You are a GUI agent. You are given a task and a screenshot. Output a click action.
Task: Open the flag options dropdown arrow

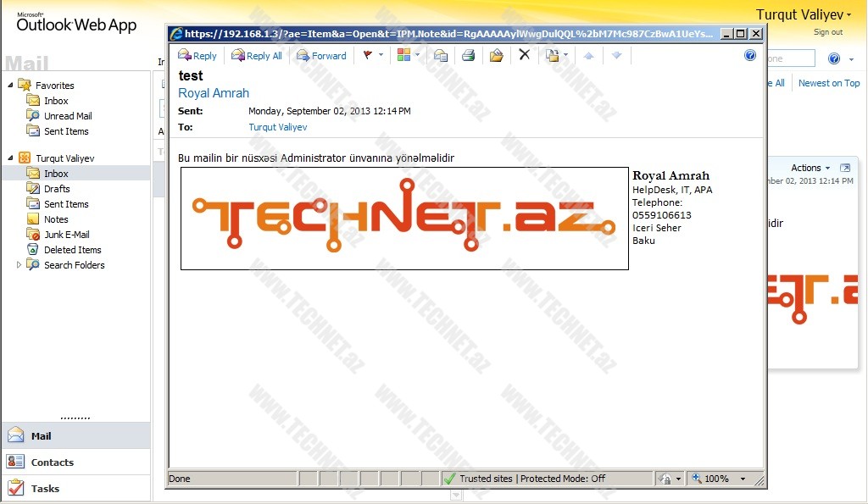coord(381,56)
